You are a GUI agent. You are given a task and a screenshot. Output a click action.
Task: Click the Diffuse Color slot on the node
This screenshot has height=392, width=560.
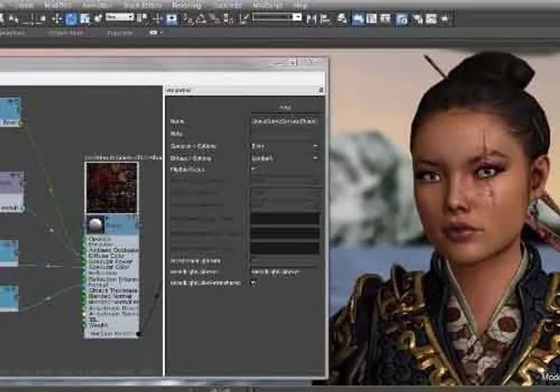coord(106,256)
